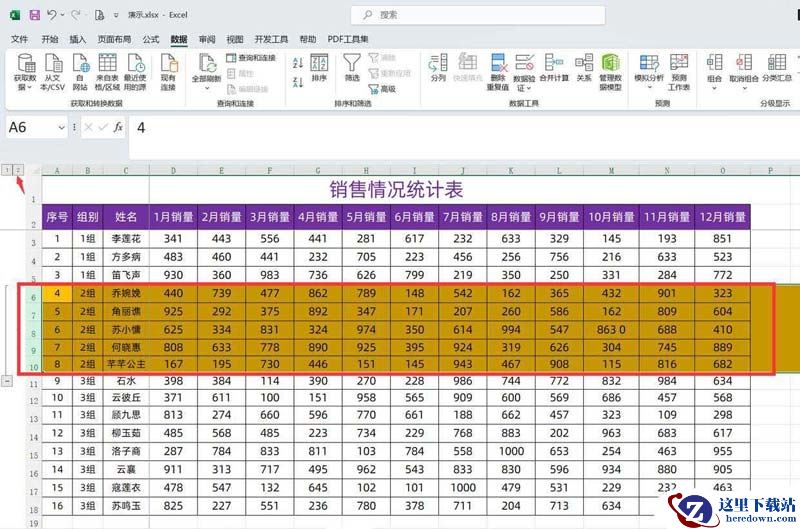Open the undo history dropdown arrow
The image size is (800, 529).
pyautogui.click(x=63, y=15)
